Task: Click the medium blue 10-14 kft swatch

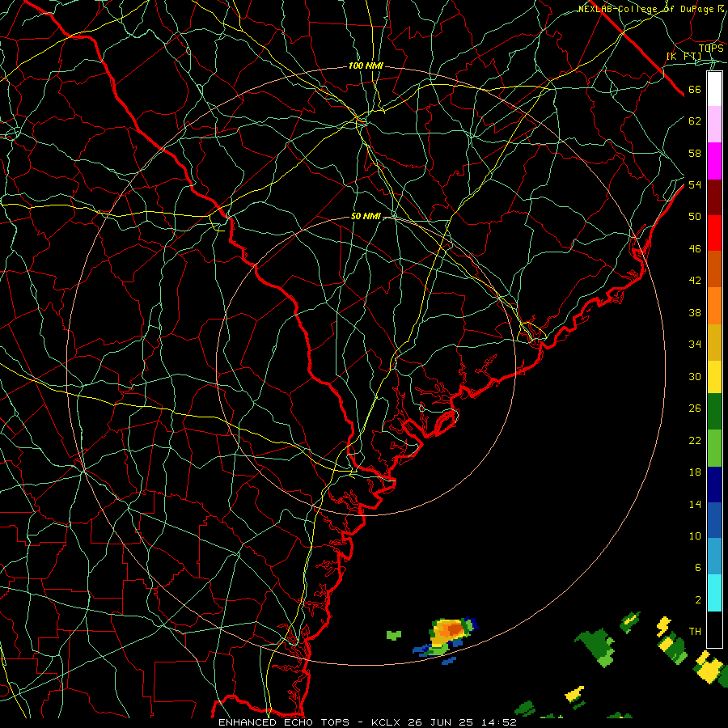Action: [x=714, y=520]
